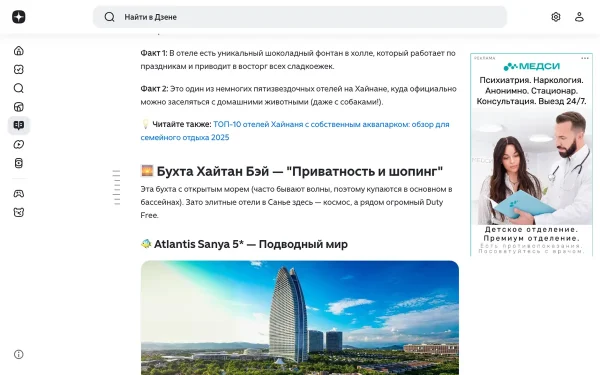Screen dimensions: 600x375
Task: Click the lightbulb emoji before 'Читайте также'
Action: (145, 124)
